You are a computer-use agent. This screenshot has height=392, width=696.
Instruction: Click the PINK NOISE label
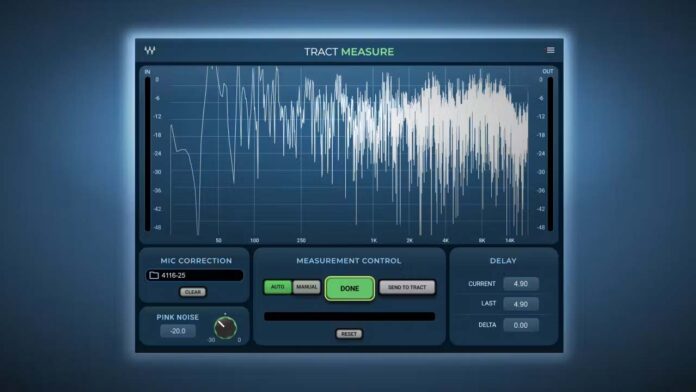tap(178, 317)
